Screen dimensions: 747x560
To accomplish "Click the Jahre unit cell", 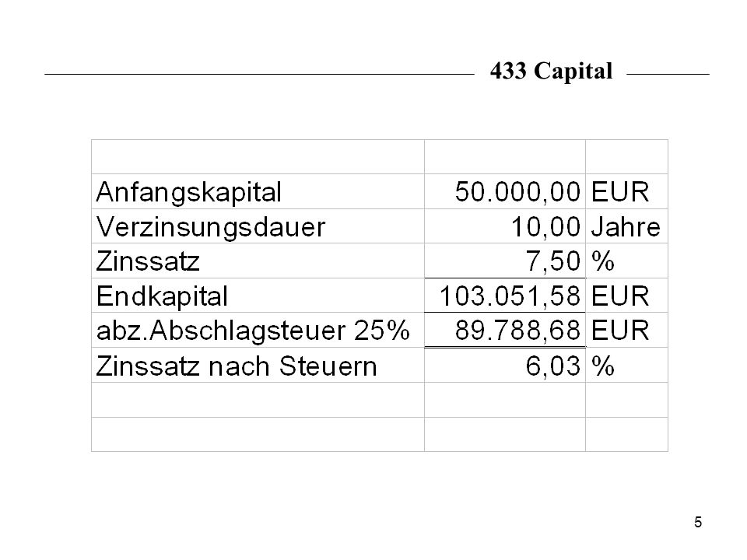I will pyautogui.click(x=626, y=226).
